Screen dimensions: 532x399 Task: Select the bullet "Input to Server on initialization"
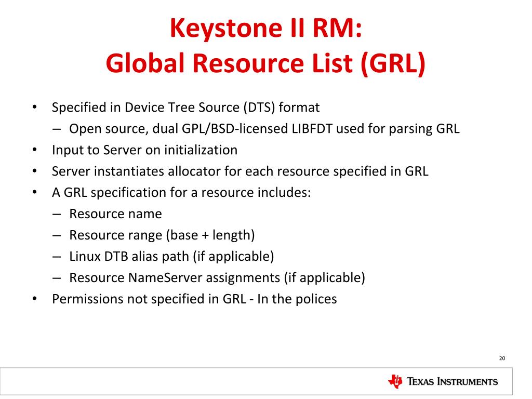pos(144,150)
